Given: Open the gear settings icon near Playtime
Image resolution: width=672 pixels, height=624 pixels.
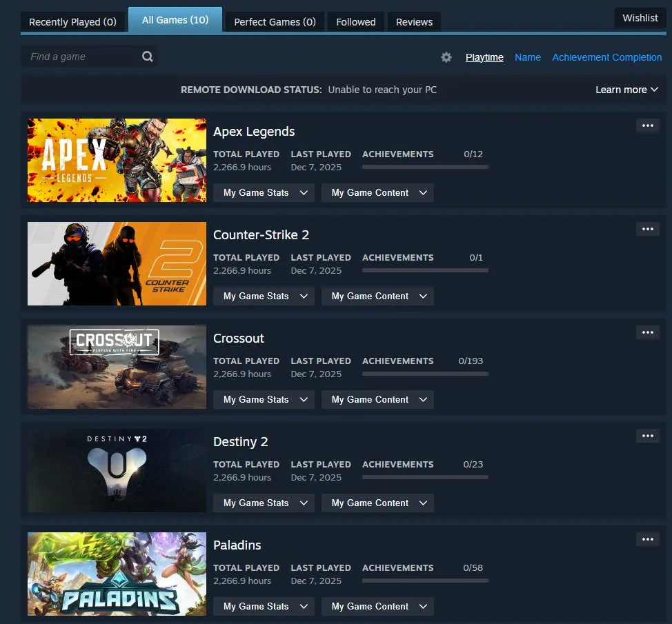Looking at the screenshot, I should coord(446,57).
